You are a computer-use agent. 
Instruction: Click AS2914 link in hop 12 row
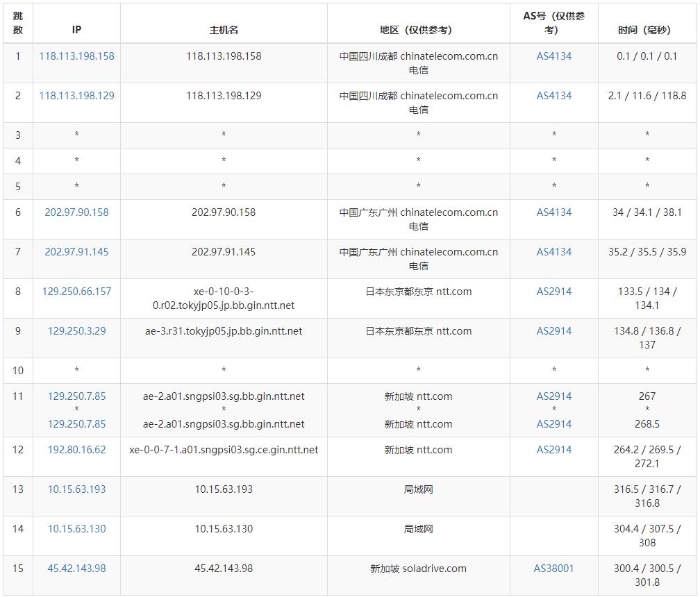pos(554,450)
